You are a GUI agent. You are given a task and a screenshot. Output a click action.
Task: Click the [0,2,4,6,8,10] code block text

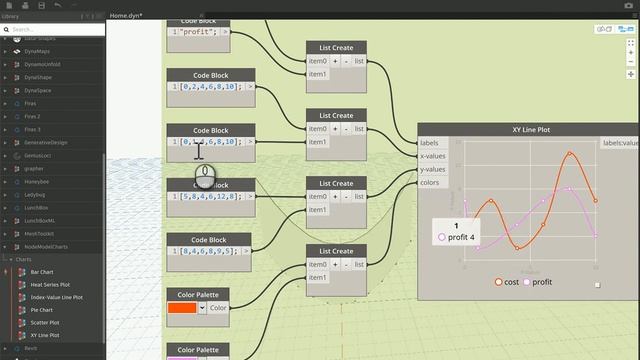pyautogui.click(x=211, y=87)
